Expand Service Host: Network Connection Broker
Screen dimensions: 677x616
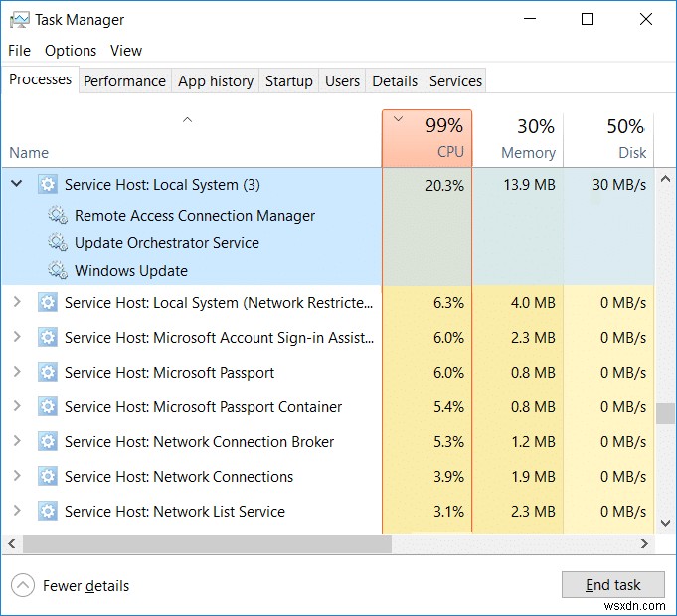click(17, 440)
